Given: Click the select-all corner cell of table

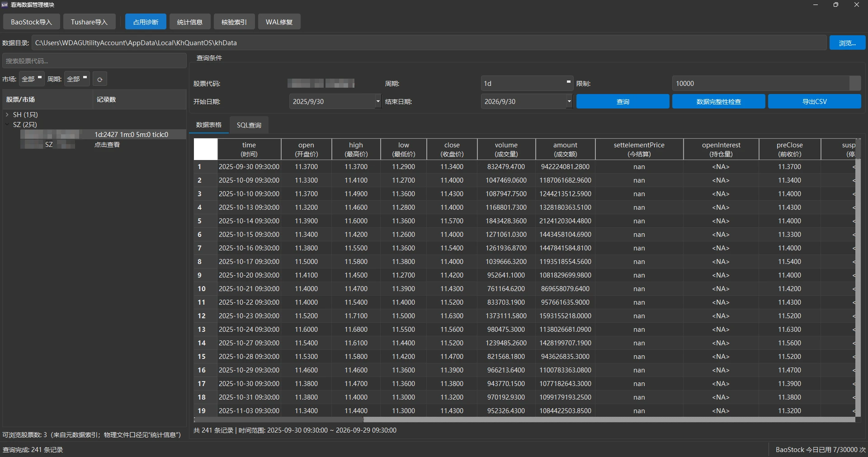Looking at the screenshot, I should click(206, 149).
